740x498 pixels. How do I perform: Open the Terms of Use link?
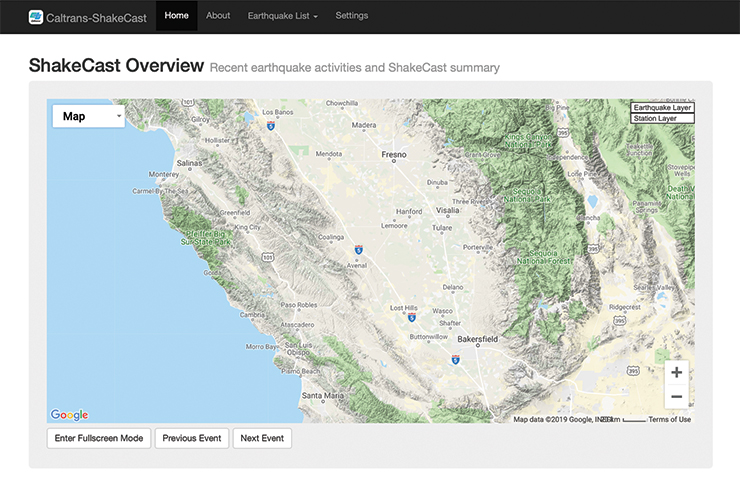click(669, 419)
